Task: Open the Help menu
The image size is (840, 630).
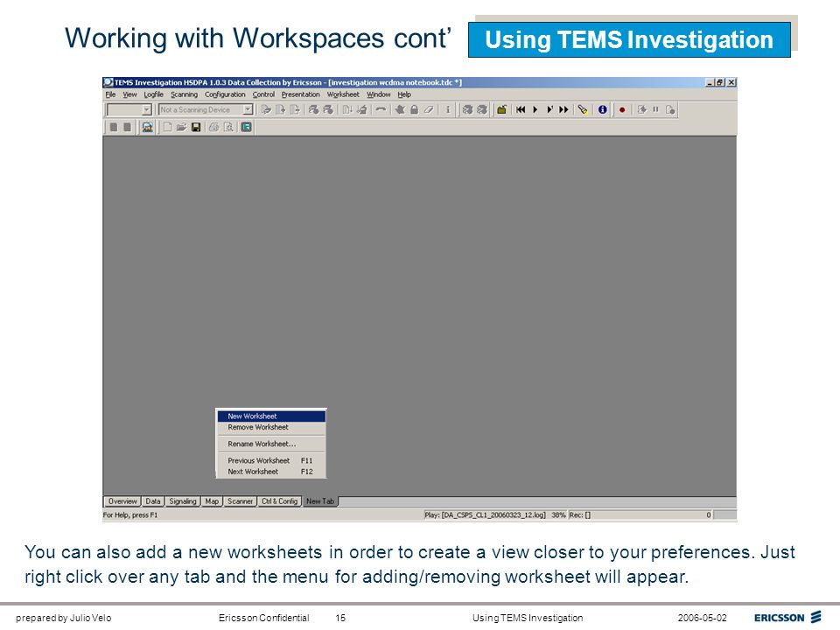Action: pos(404,94)
